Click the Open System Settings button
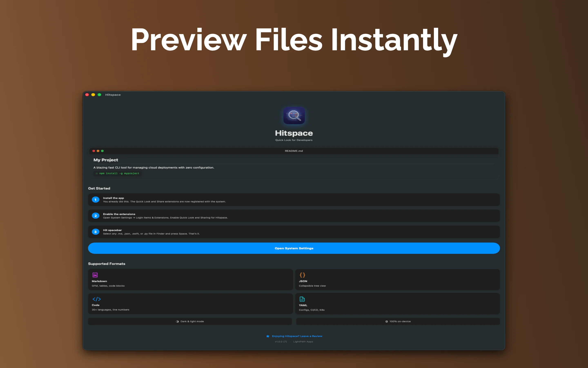Viewport: 588px width, 368px height. (294, 248)
